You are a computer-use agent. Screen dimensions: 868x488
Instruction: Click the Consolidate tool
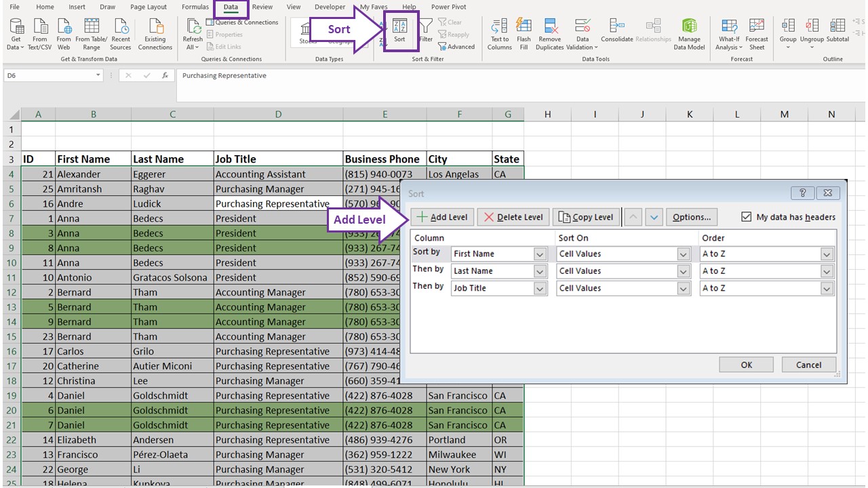(616, 30)
